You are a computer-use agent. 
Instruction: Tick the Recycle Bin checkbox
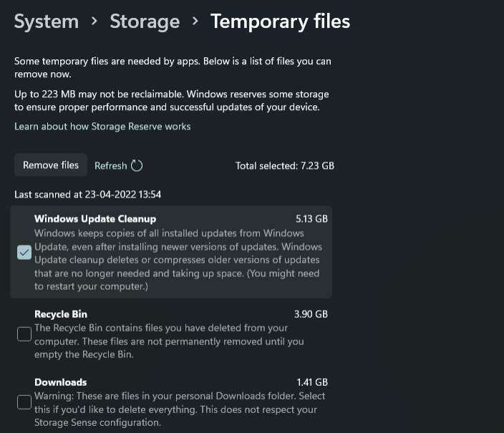coord(24,334)
